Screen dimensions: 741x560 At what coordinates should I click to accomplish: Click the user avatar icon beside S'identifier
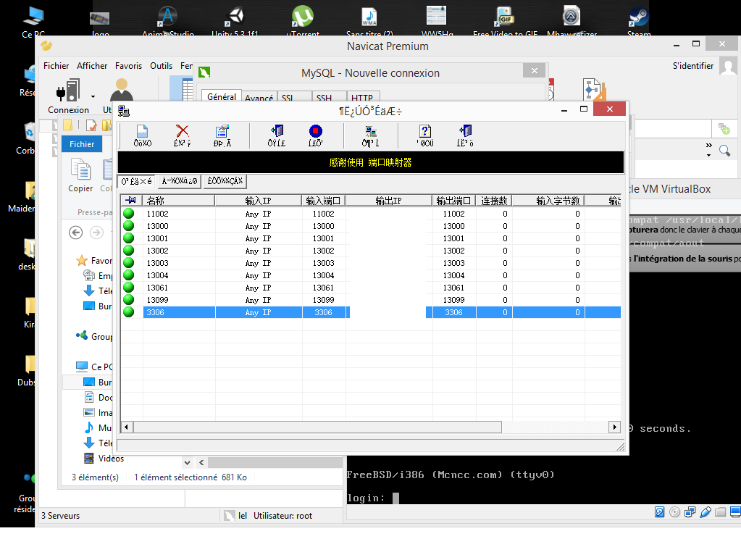(x=728, y=66)
